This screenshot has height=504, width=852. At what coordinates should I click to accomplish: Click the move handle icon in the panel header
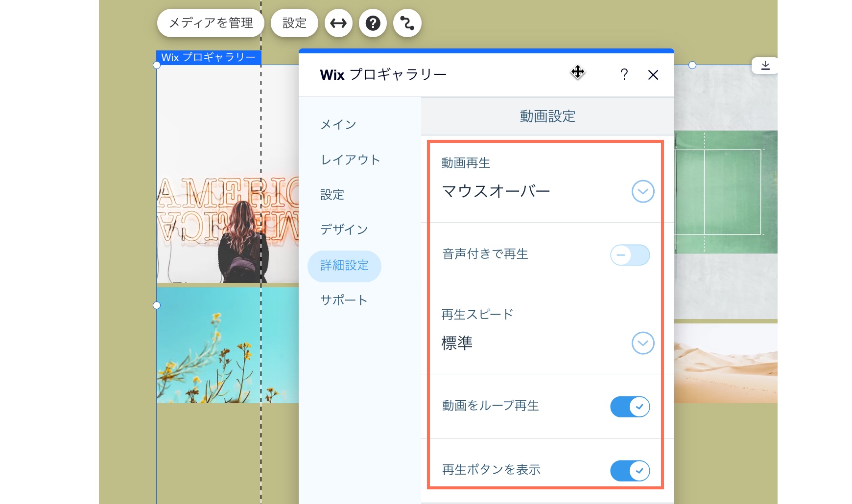click(577, 72)
